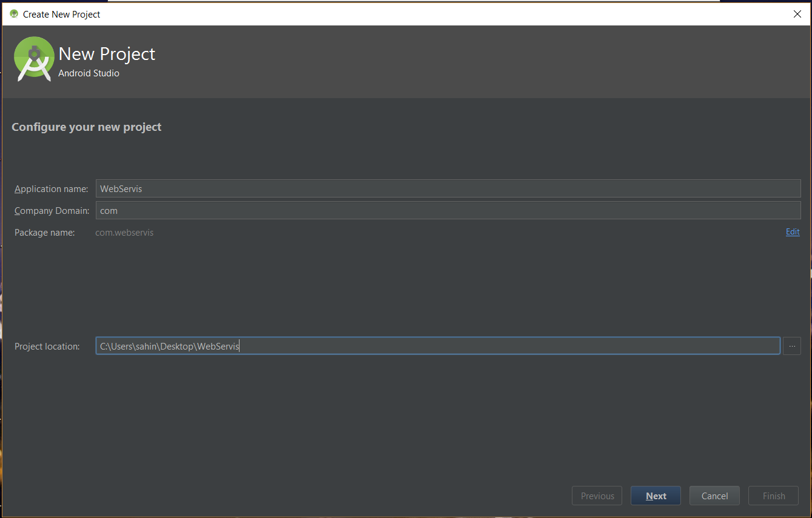Click the Cancel button

[714, 496]
